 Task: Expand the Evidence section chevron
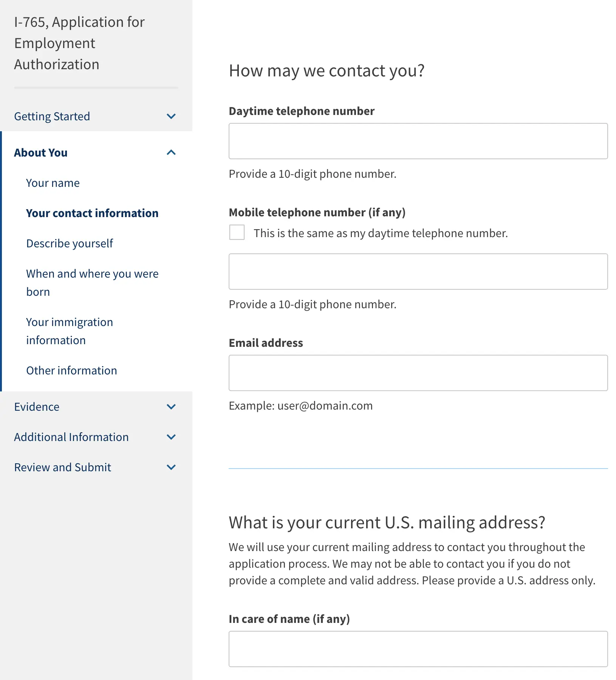coord(171,407)
